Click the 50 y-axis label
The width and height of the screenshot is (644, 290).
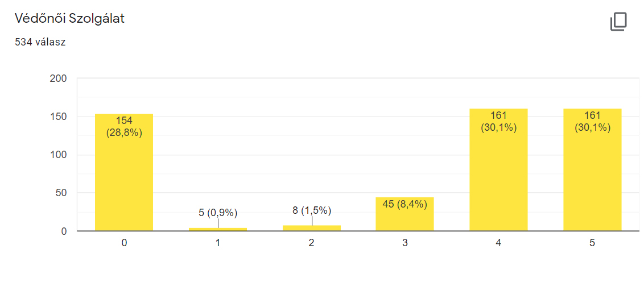click(x=62, y=193)
